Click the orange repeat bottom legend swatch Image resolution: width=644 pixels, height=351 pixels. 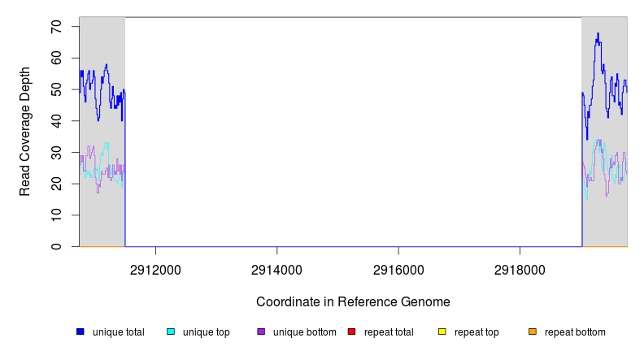[x=532, y=332]
